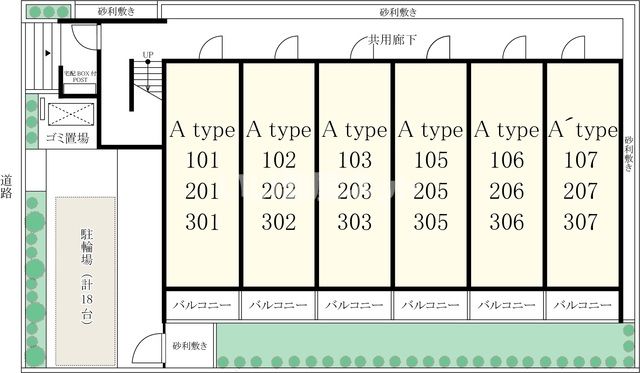Click the A type label above 102

(279, 131)
